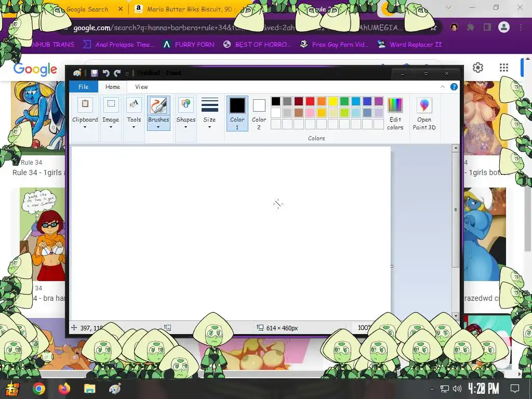Pick the lime green palette swatch
This screenshot has width=532, height=399.
[x=344, y=113]
